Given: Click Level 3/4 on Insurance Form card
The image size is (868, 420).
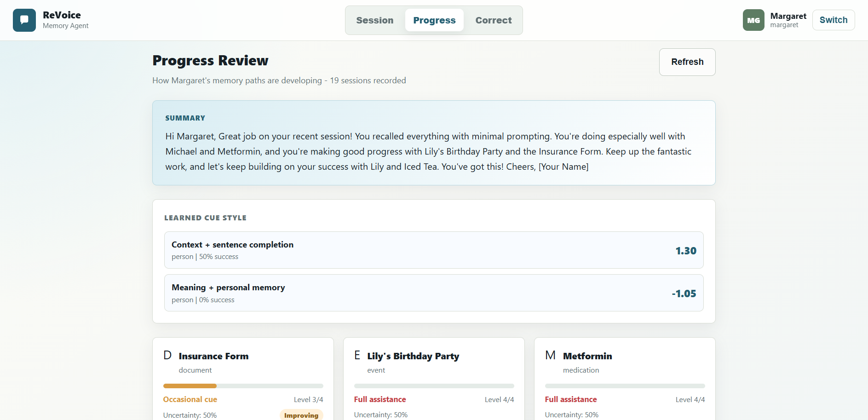Looking at the screenshot, I should point(309,400).
